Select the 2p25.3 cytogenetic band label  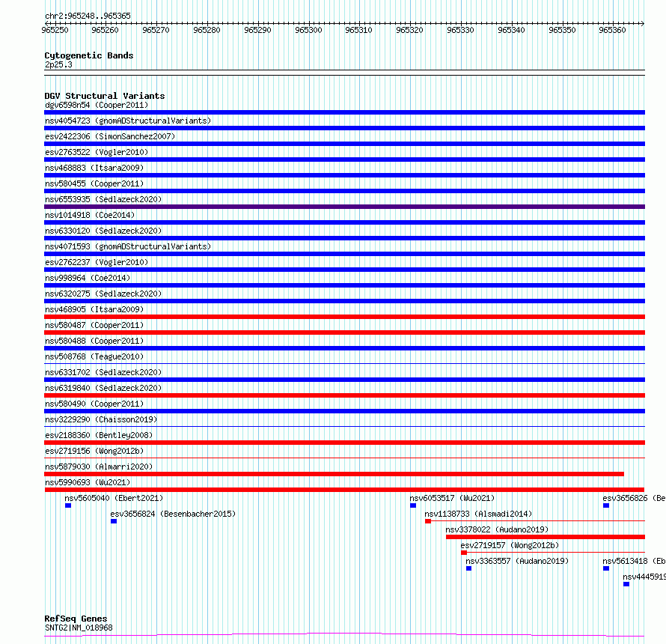click(58, 64)
